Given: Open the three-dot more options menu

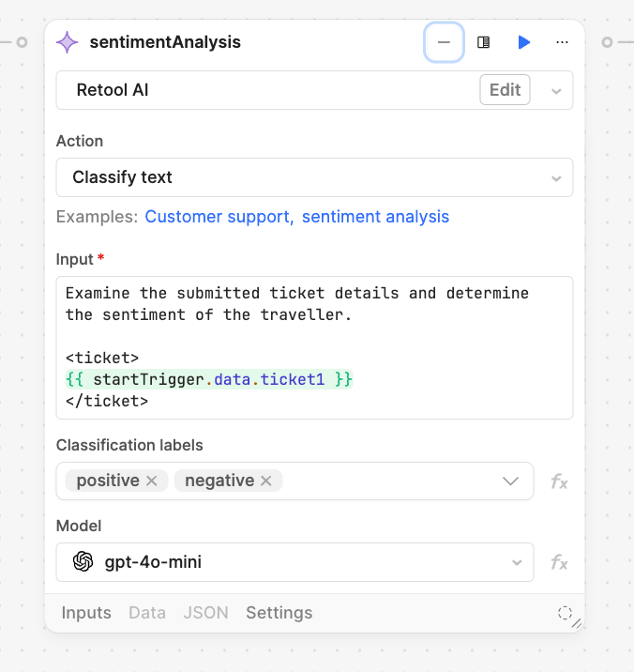Looking at the screenshot, I should (563, 42).
